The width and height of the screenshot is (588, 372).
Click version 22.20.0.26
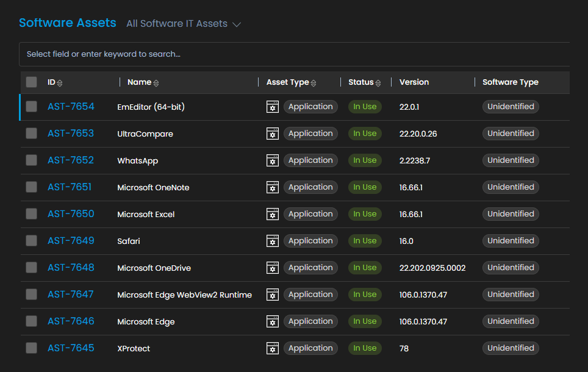(418, 134)
